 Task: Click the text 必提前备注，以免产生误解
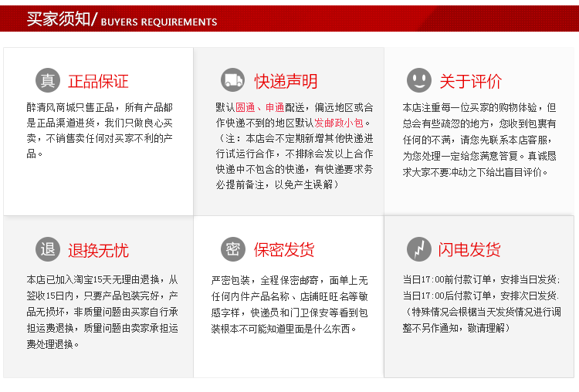274,184
